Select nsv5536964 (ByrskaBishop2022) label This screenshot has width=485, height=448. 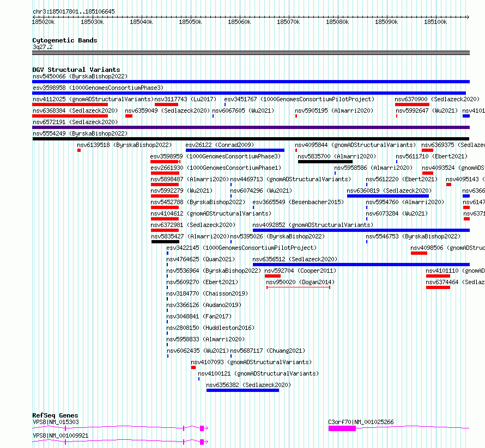pos(214,271)
